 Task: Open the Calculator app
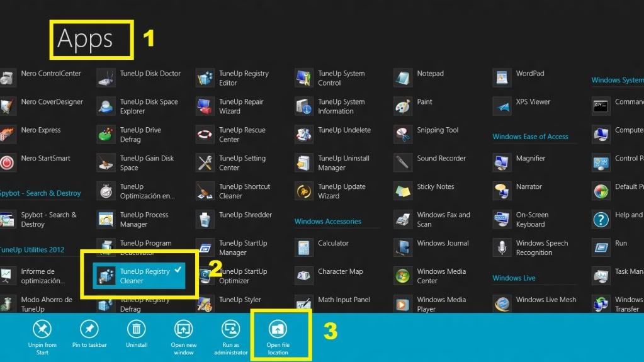pyautogui.click(x=305, y=247)
